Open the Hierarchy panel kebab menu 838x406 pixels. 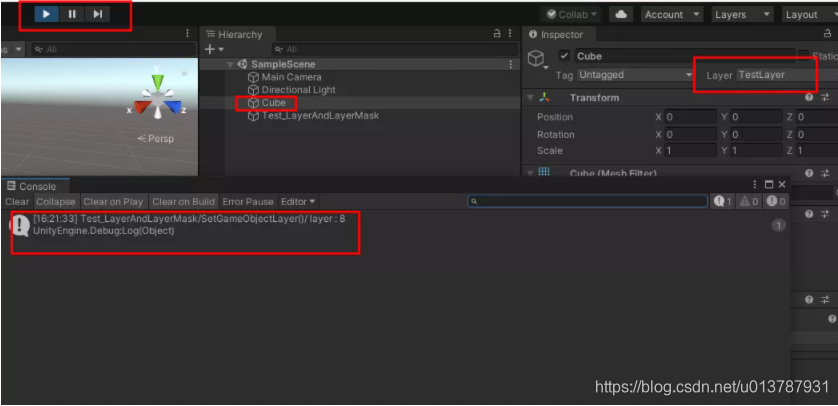pyautogui.click(x=510, y=33)
